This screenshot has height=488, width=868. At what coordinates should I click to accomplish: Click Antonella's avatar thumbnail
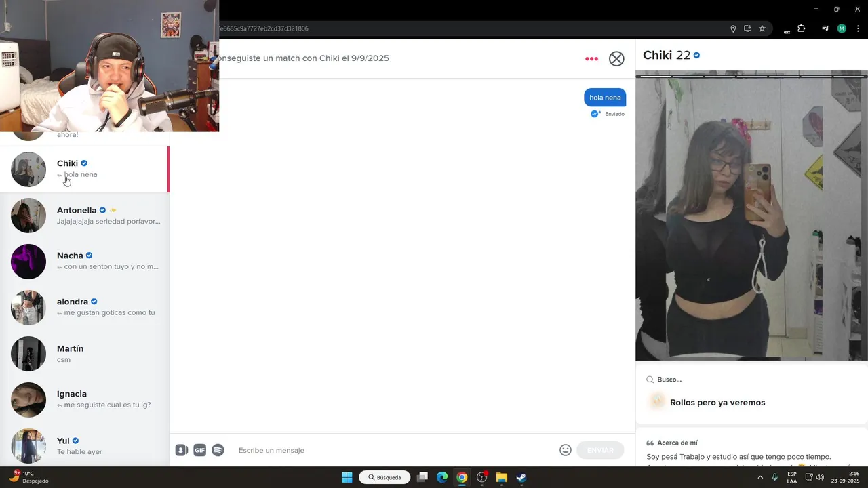28,216
